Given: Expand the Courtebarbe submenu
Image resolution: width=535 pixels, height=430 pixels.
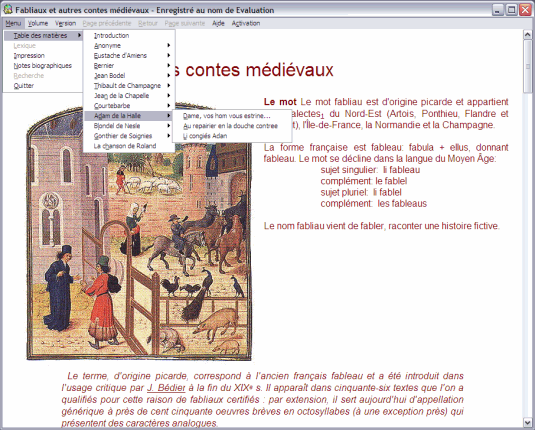Looking at the screenshot, I should click(x=129, y=106).
